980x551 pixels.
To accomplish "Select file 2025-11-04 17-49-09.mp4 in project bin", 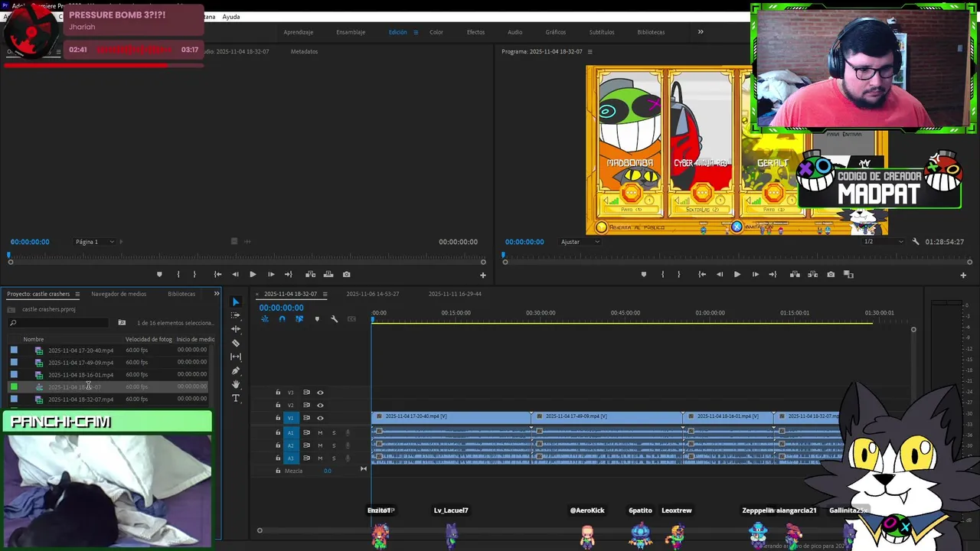I will click(80, 363).
